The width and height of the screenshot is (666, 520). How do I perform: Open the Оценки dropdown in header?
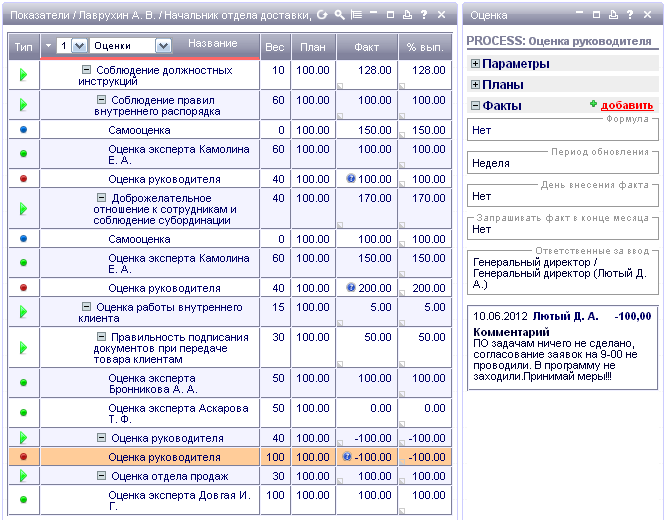tap(164, 45)
